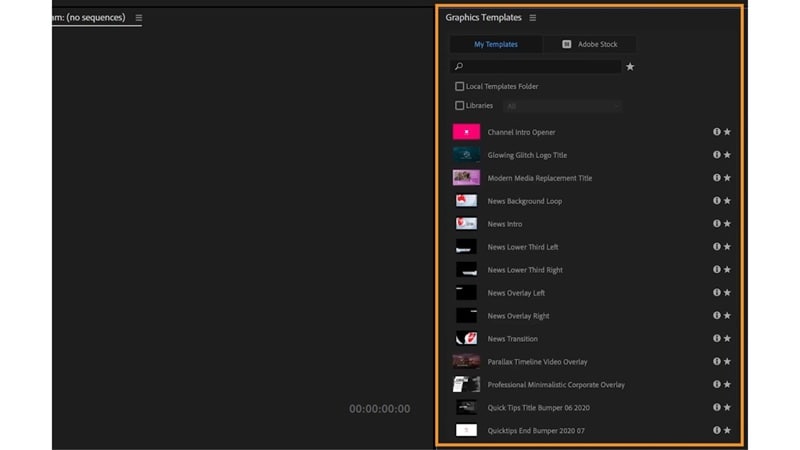Show info for Parallax Timeline Video Overlay
Viewport: 800px width, 450px height.
[x=717, y=362]
